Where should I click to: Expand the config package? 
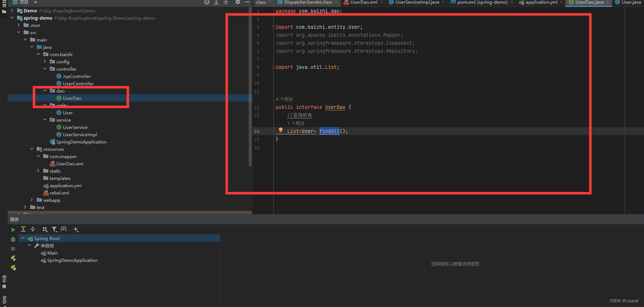(45, 62)
